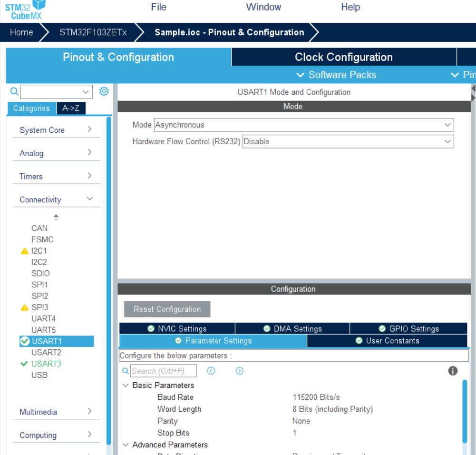The height and width of the screenshot is (455, 476).
Task: Select SPI2 peripheral
Action: click(40, 296)
